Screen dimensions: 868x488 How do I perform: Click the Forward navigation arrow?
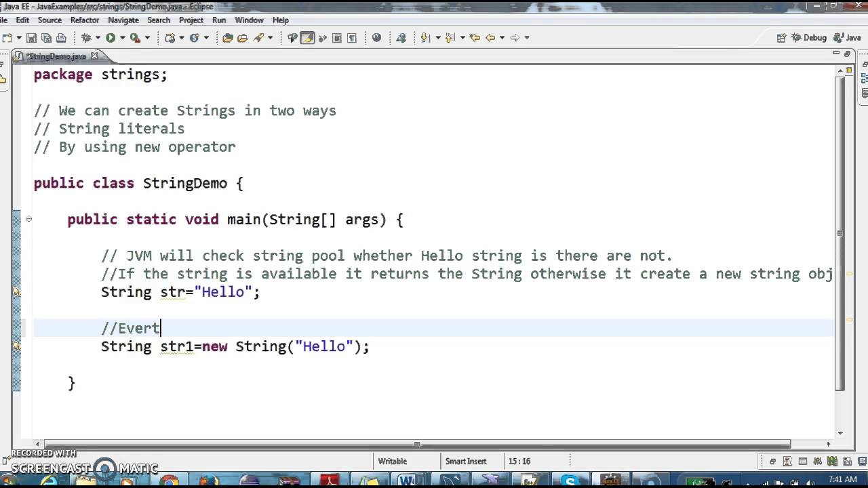(515, 38)
